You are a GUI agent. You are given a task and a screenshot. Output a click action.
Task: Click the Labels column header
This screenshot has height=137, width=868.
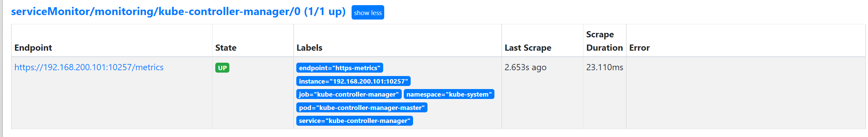click(309, 48)
